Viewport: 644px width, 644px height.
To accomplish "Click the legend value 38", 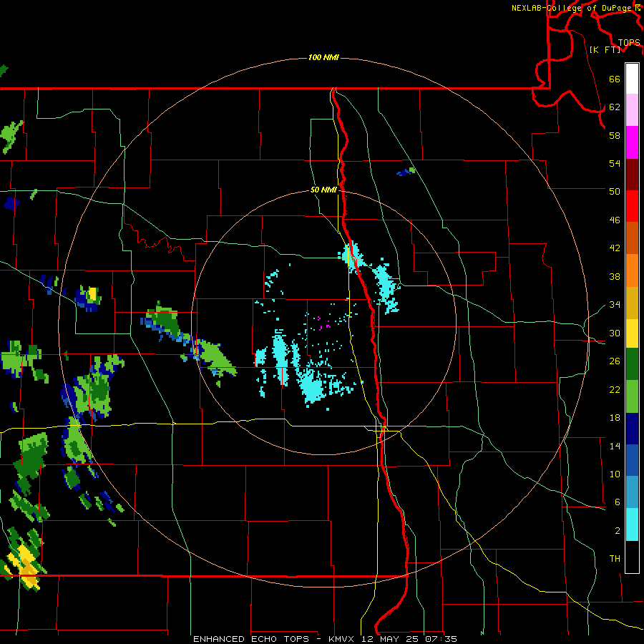I will click(615, 276).
